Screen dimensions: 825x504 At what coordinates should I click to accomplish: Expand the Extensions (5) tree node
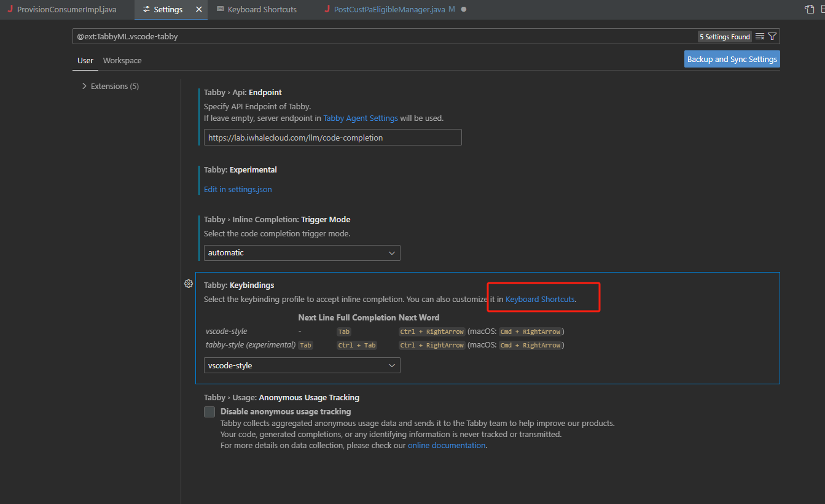pyautogui.click(x=84, y=87)
